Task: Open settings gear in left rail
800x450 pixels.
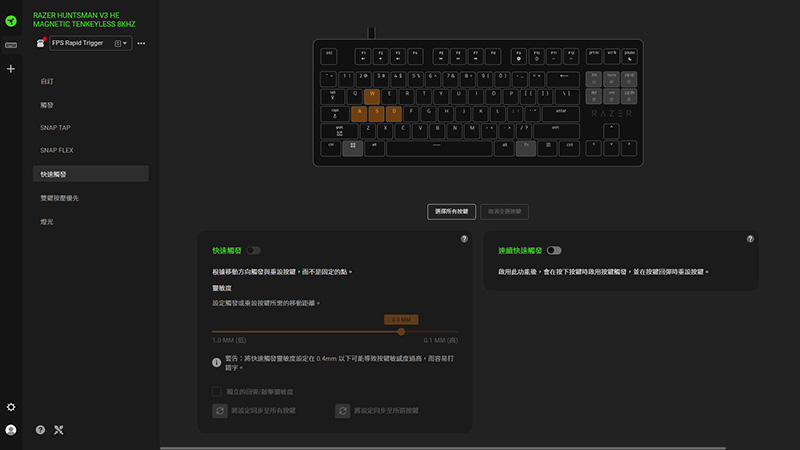Action: pyautogui.click(x=11, y=407)
